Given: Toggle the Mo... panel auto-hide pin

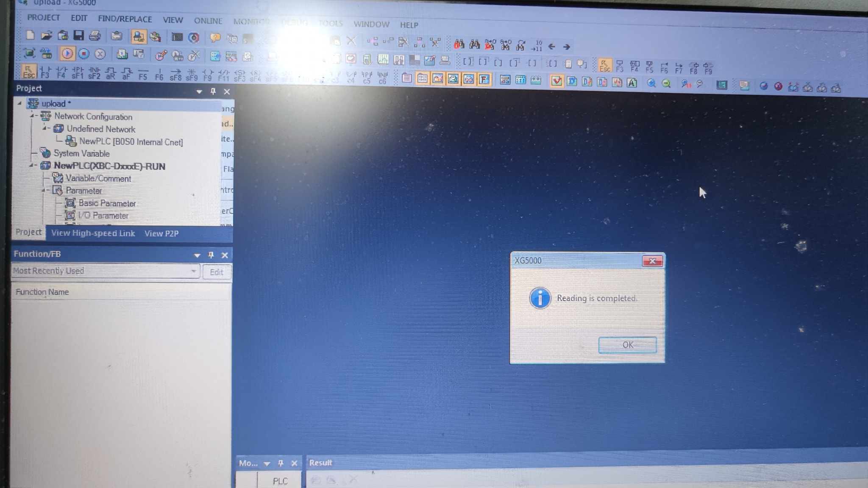Looking at the screenshot, I should click(281, 463).
